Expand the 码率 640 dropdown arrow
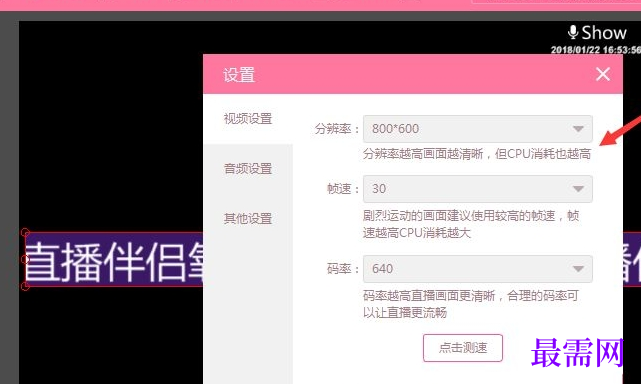The height and width of the screenshot is (384, 643). pyautogui.click(x=578, y=269)
